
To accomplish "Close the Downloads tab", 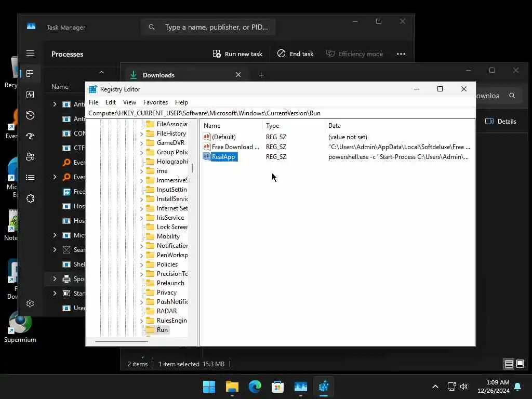I will [238, 75].
